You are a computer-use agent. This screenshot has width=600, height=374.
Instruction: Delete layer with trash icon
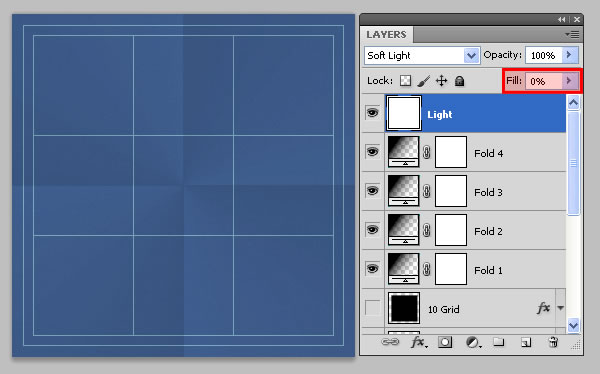pos(553,342)
